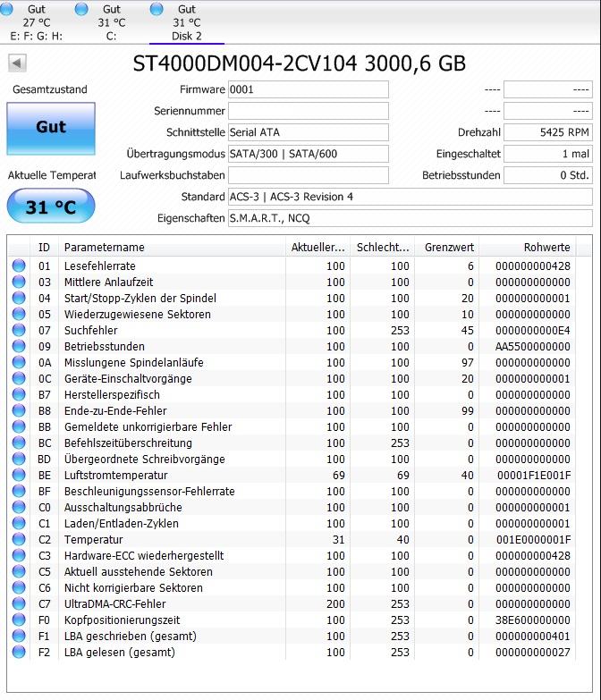Click status icon of Aktuell ausstehende Sektoren row
Screen dimensions: 601x700
[x=19, y=571]
